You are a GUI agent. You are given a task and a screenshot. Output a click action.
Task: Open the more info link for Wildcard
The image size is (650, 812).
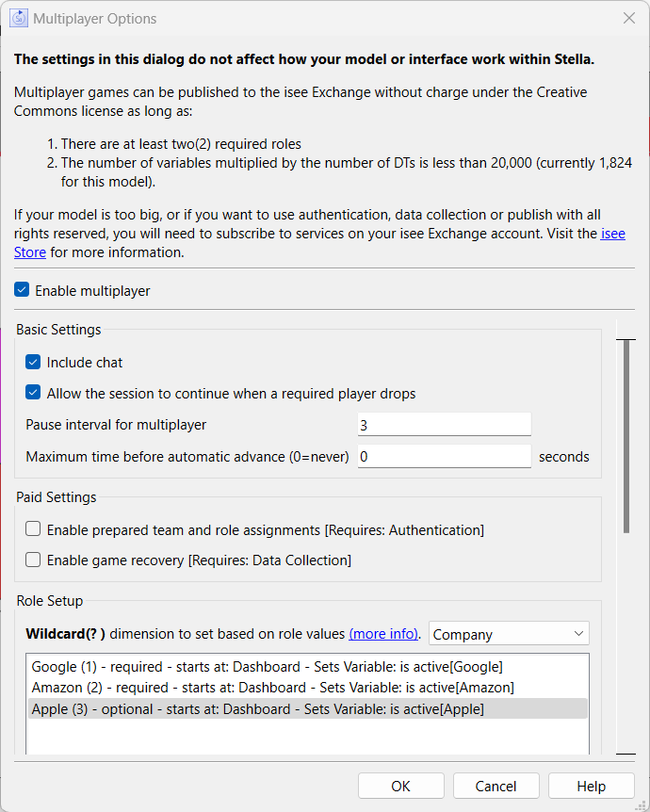(x=383, y=634)
